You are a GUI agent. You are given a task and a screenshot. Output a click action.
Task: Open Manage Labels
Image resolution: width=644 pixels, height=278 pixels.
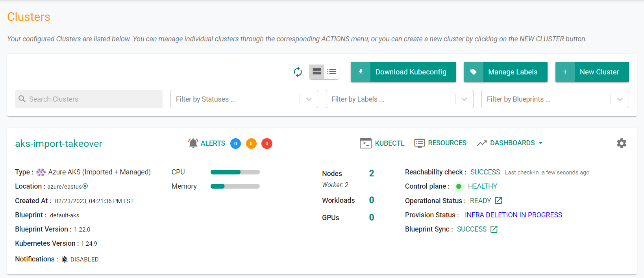point(505,72)
